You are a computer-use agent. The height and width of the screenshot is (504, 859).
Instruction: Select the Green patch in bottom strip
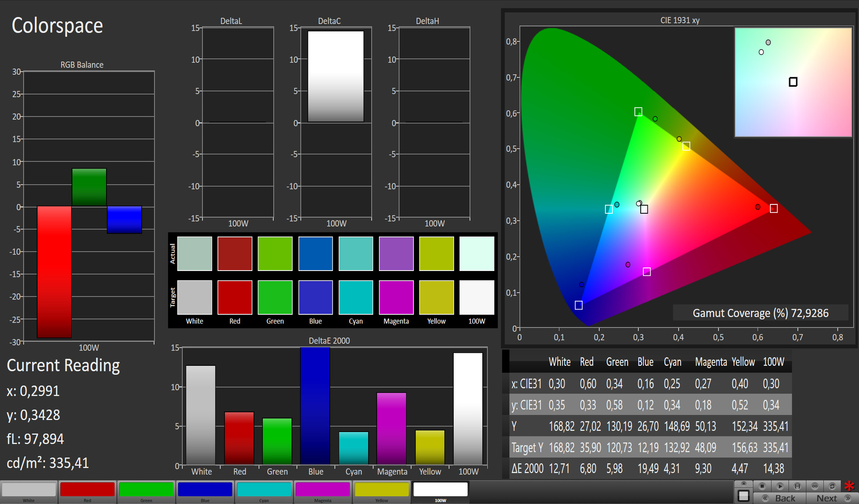point(146,490)
